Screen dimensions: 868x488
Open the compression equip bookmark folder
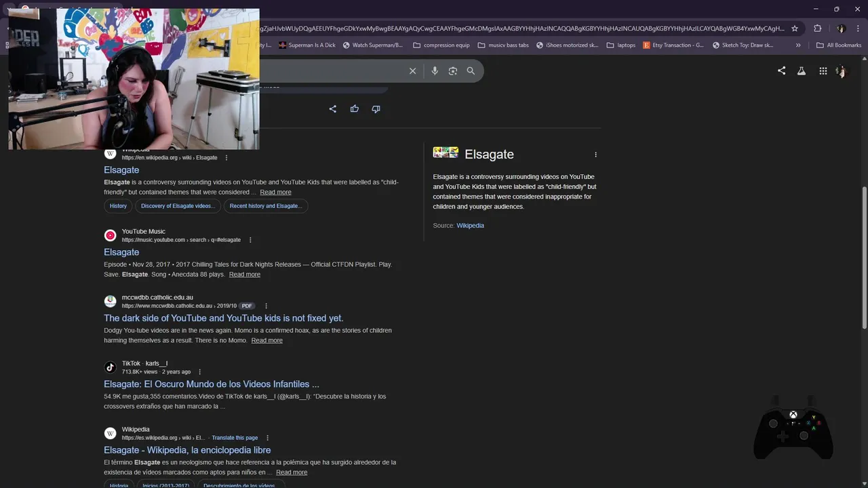pyautogui.click(x=440, y=45)
